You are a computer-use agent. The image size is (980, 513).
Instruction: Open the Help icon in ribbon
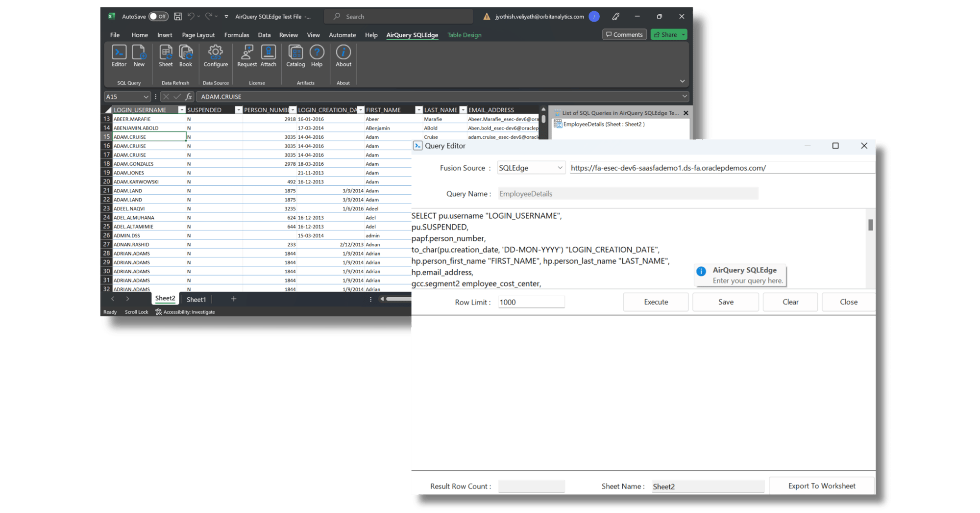coord(317,56)
